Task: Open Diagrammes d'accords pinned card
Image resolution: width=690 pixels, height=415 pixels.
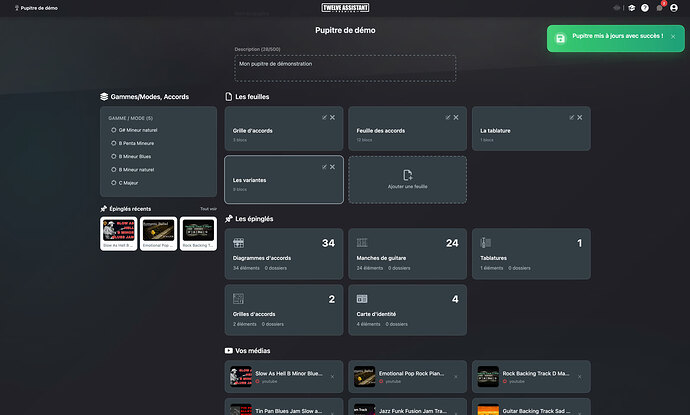Action: point(284,254)
